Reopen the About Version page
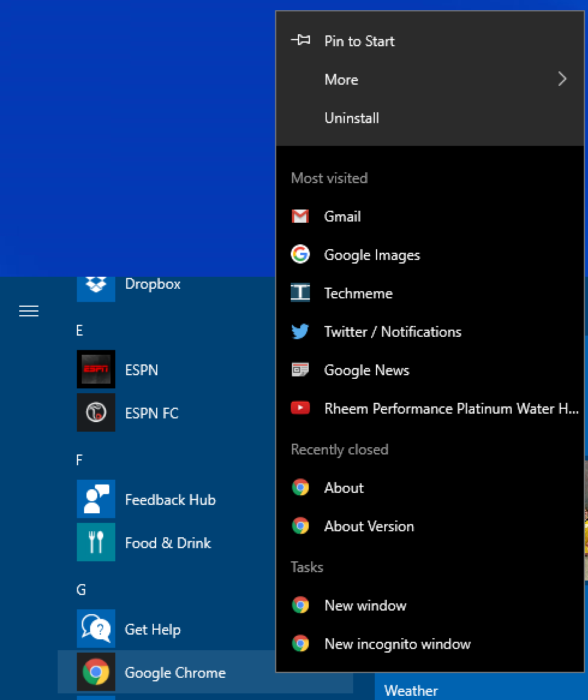This screenshot has width=588, height=700. point(429,527)
